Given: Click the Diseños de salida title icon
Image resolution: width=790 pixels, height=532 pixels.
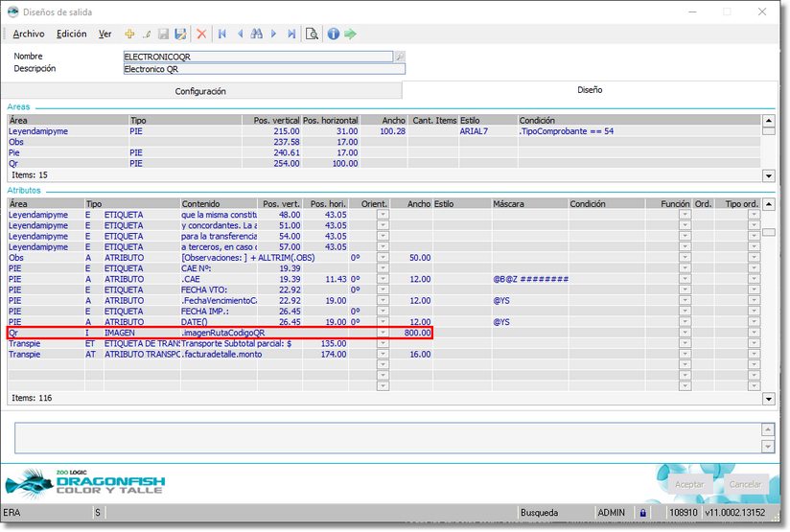Looking at the screenshot, I should tap(12, 12).
